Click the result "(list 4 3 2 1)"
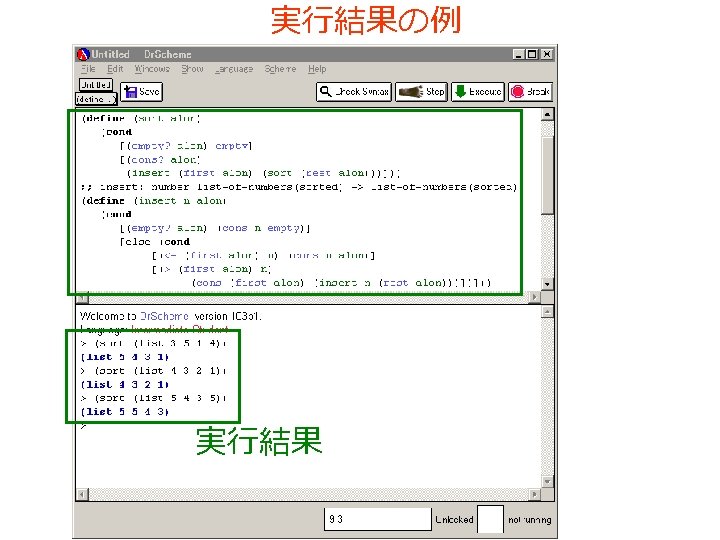Viewport: 720px width, 540px height. (125, 384)
